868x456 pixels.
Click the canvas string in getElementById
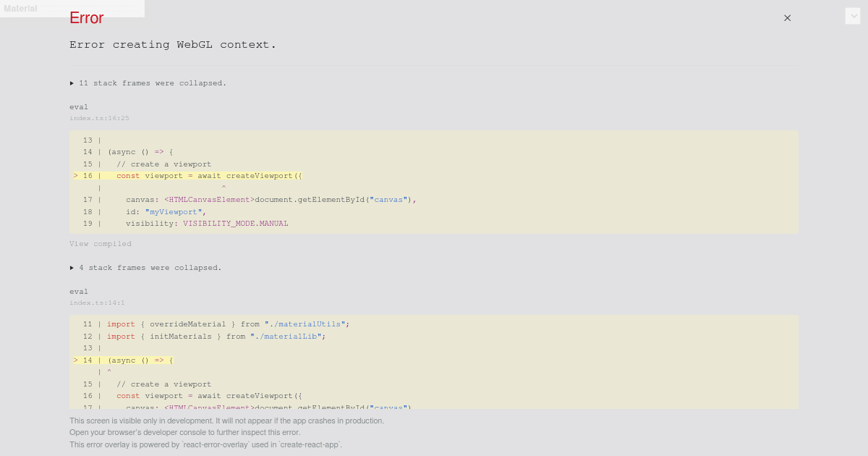click(x=387, y=199)
